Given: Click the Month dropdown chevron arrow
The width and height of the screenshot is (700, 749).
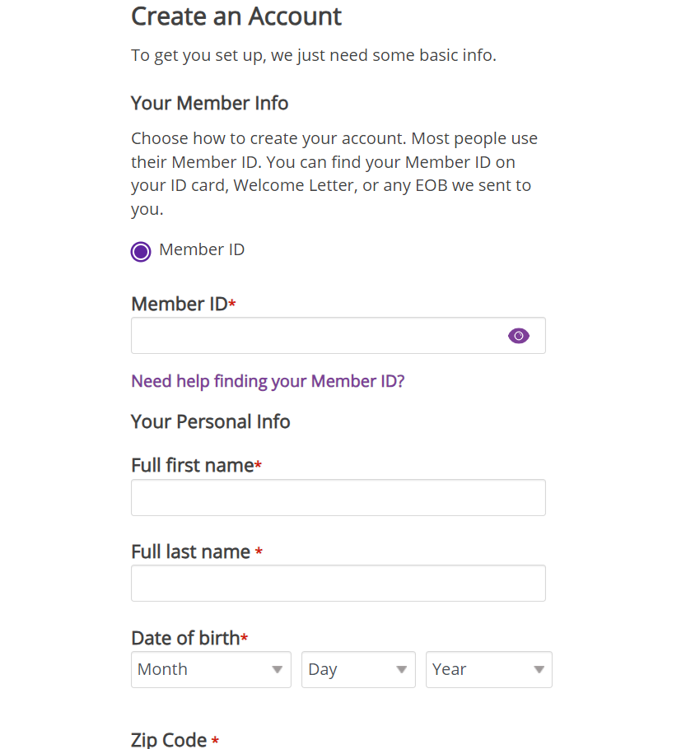Looking at the screenshot, I should tap(278, 669).
